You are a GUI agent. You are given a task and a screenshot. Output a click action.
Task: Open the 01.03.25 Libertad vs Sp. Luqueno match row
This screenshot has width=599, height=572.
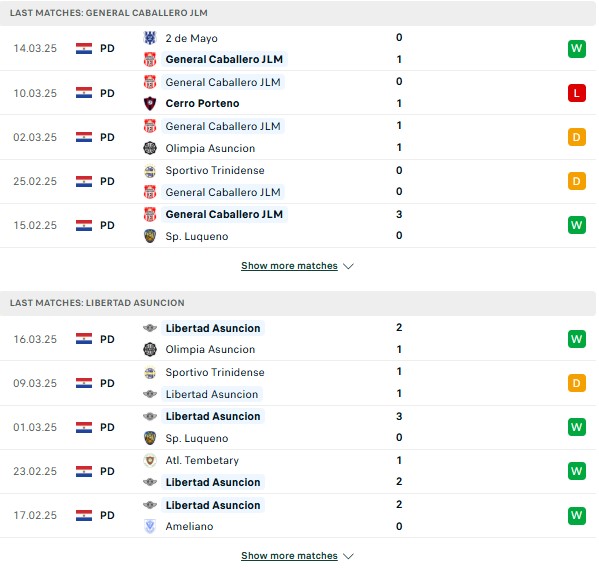pos(298,427)
